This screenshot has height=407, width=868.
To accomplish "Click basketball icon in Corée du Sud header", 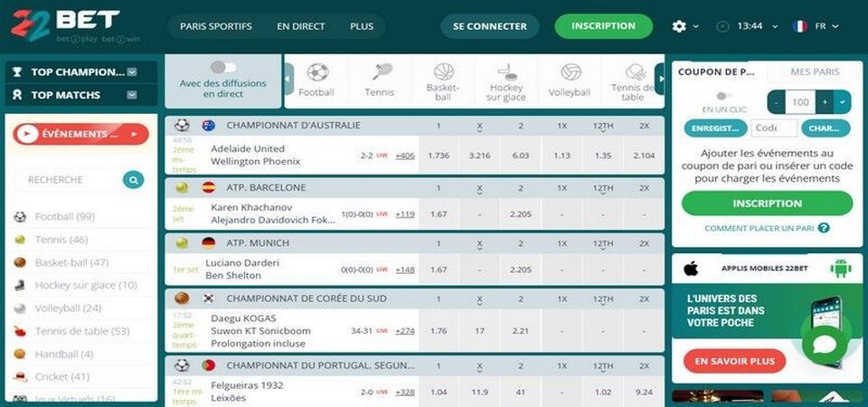I will [182, 298].
